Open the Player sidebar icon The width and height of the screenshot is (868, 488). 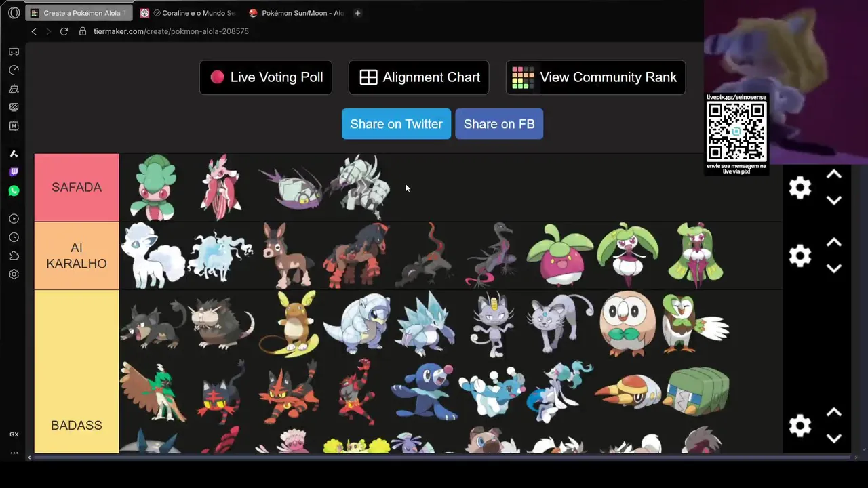14,219
